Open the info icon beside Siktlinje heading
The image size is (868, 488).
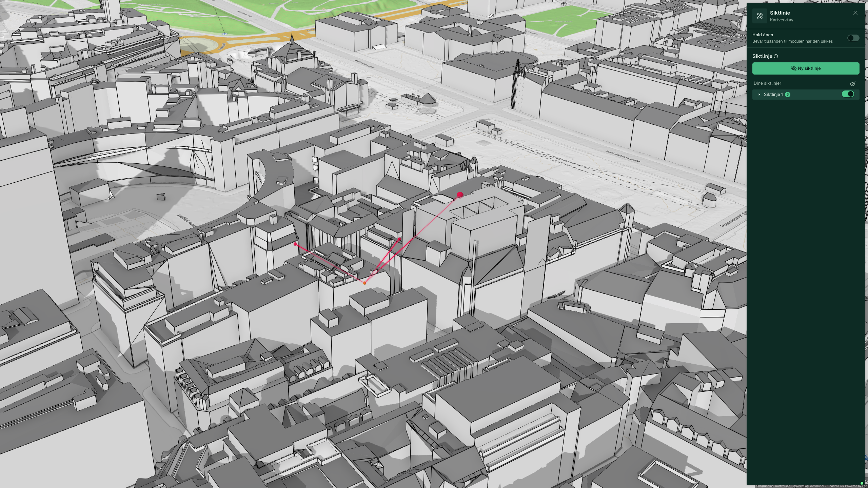(776, 56)
